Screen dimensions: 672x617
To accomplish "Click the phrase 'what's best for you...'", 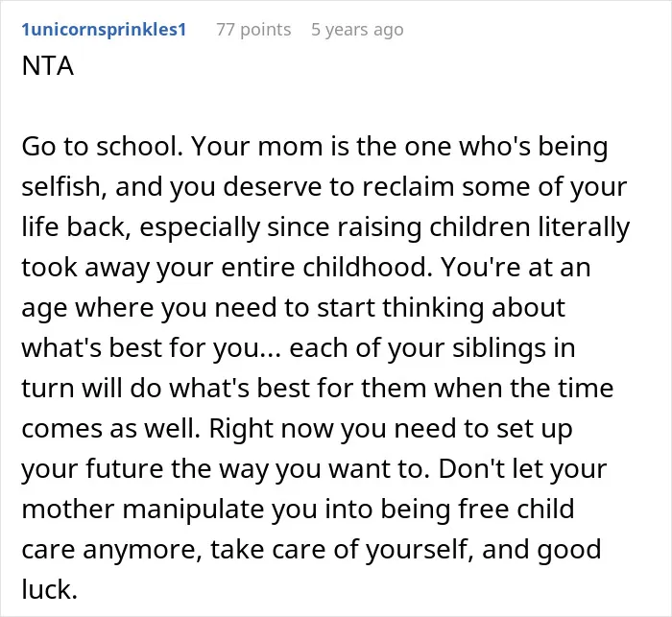I will click(x=151, y=347).
